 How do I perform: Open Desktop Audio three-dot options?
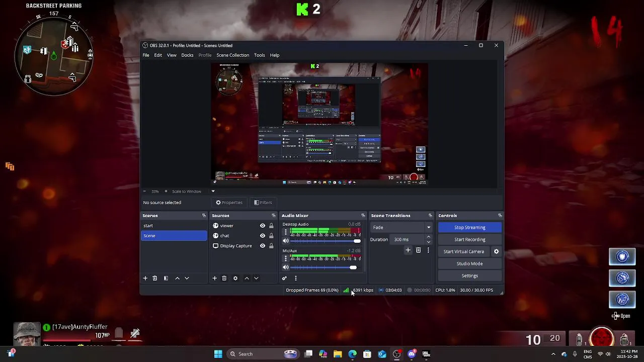click(x=286, y=232)
